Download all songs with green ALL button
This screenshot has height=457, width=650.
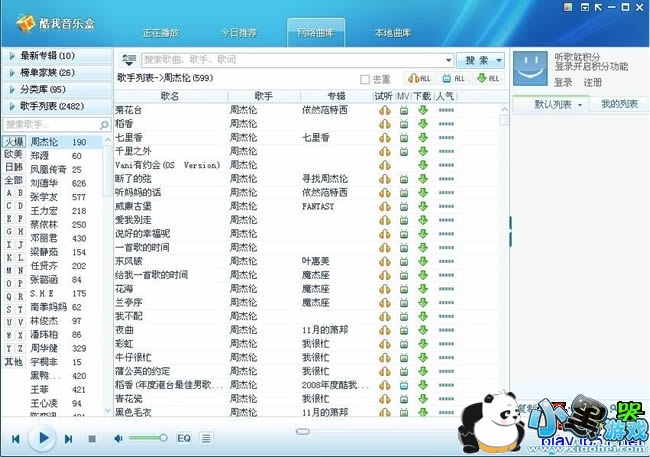pos(488,78)
